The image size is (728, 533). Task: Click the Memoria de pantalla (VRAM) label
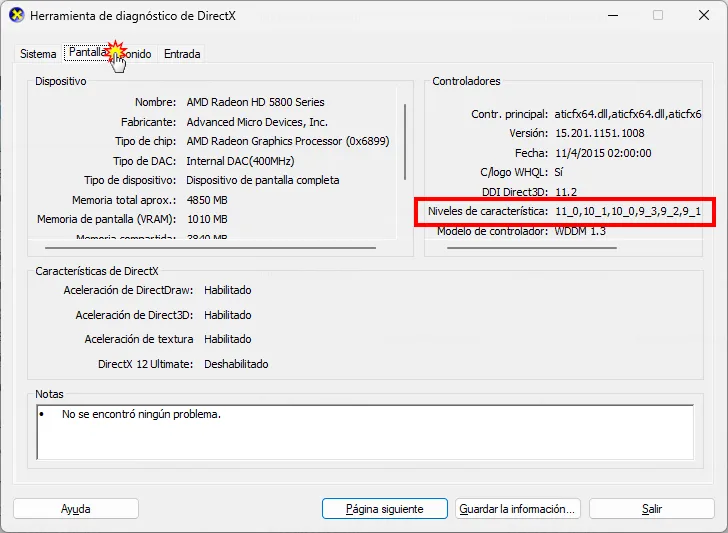(x=106, y=219)
